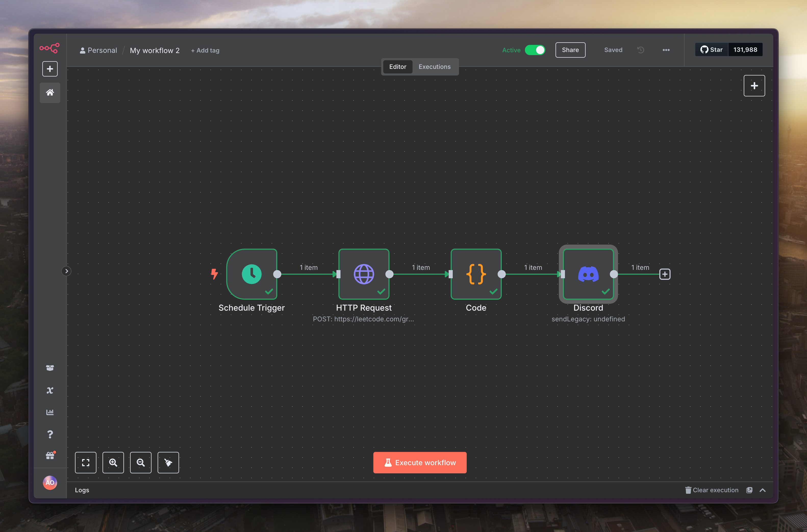Image resolution: width=807 pixels, height=532 pixels.
Task: Open the HTTP Request node
Action: (x=364, y=274)
